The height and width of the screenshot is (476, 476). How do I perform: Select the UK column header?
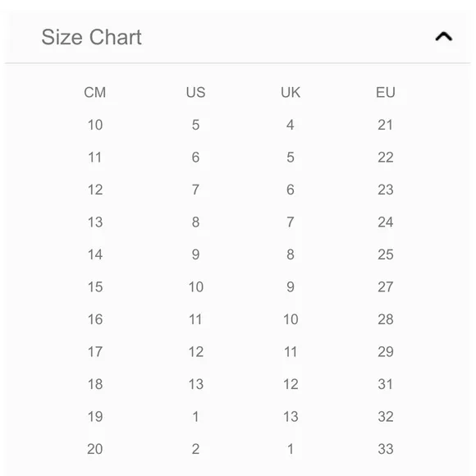click(x=291, y=92)
